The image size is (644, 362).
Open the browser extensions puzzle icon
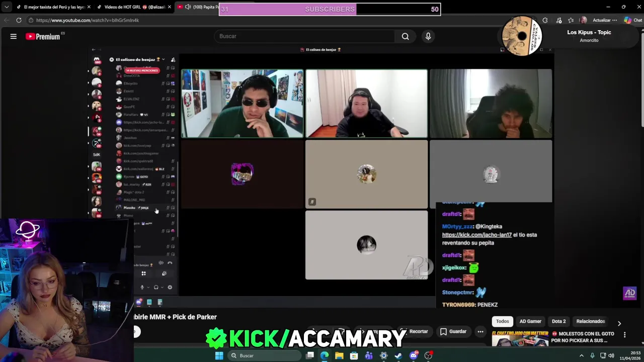[545, 20]
